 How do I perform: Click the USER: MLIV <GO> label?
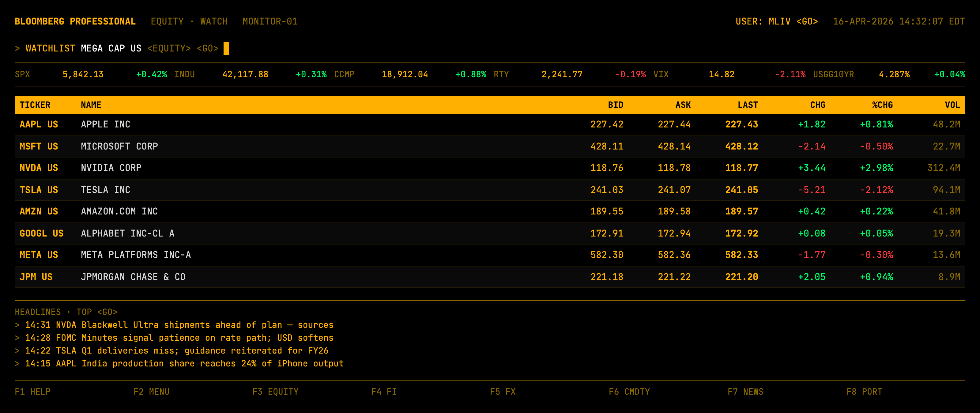(776, 21)
